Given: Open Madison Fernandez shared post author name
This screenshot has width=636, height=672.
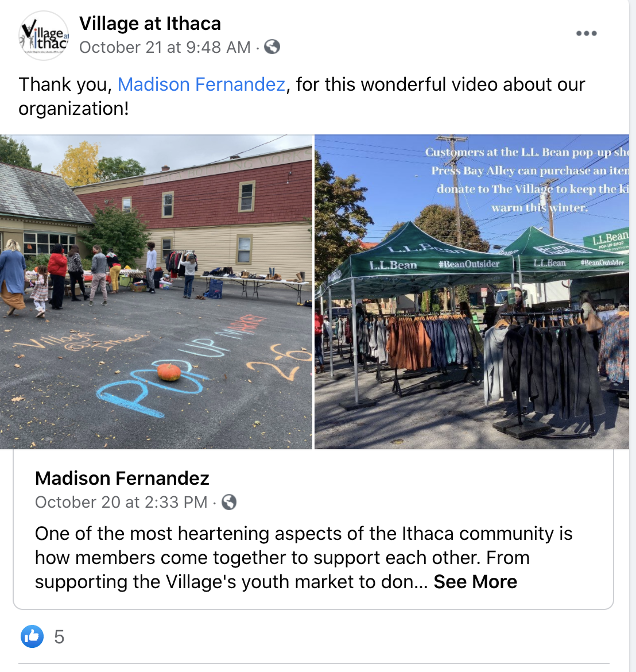Looking at the screenshot, I should coord(122,478).
